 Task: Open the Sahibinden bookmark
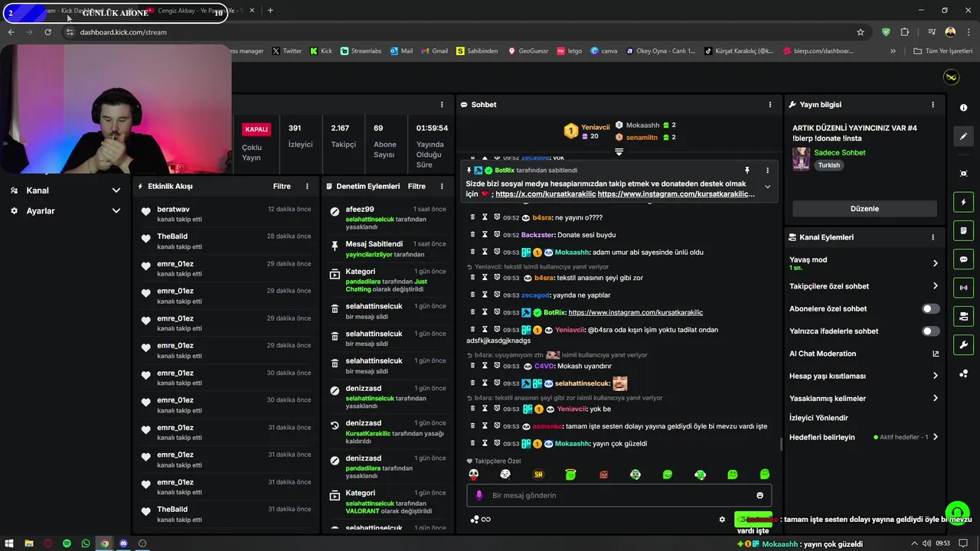coord(476,51)
